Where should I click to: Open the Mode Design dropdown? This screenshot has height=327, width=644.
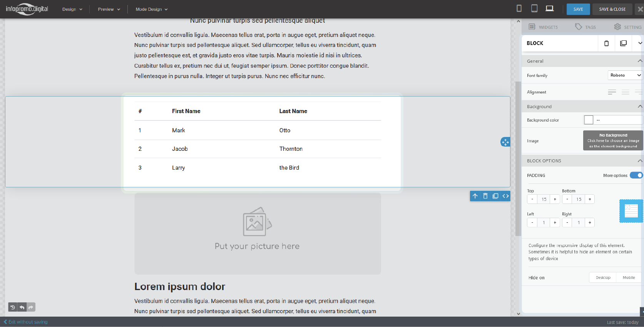[x=152, y=9]
